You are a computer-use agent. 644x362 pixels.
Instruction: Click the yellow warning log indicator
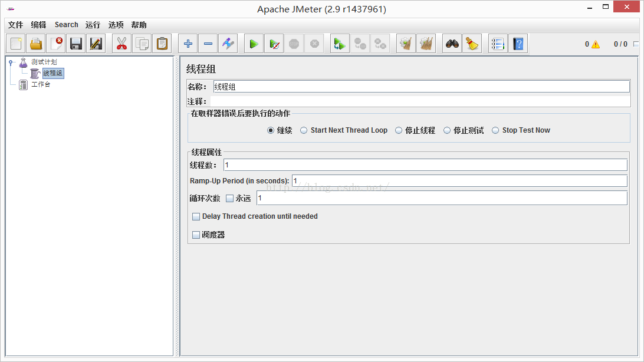point(596,44)
